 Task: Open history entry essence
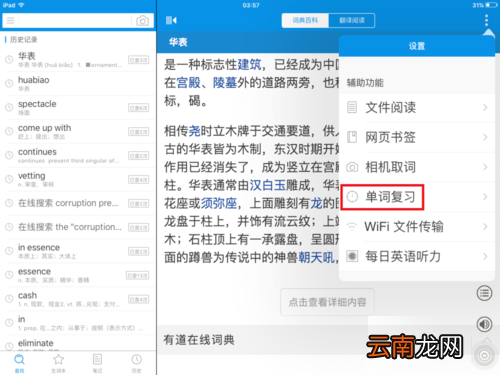78,275
